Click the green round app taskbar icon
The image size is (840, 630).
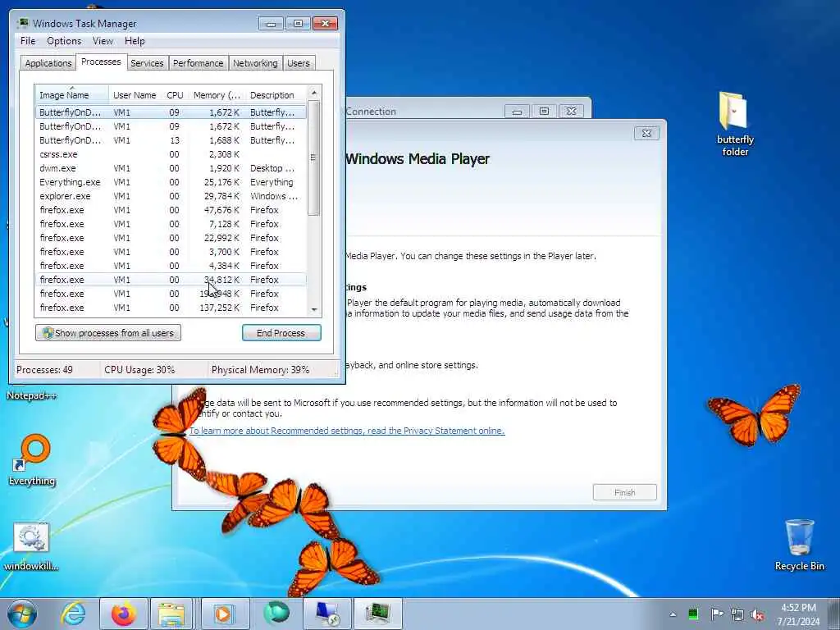pos(276,614)
